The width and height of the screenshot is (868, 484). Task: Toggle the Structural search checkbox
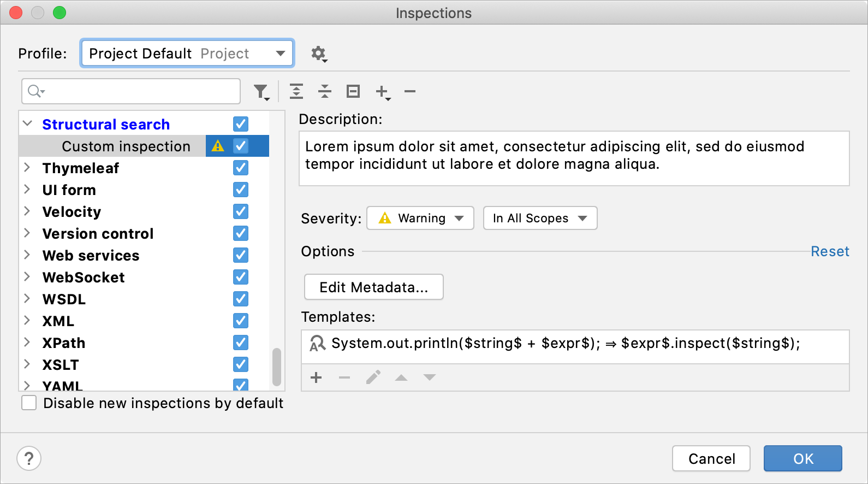(241, 124)
